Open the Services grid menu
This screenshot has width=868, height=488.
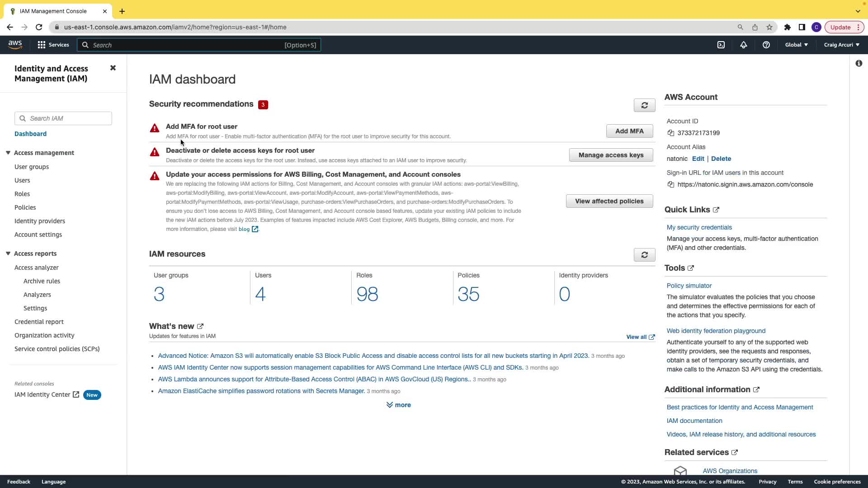click(x=53, y=45)
